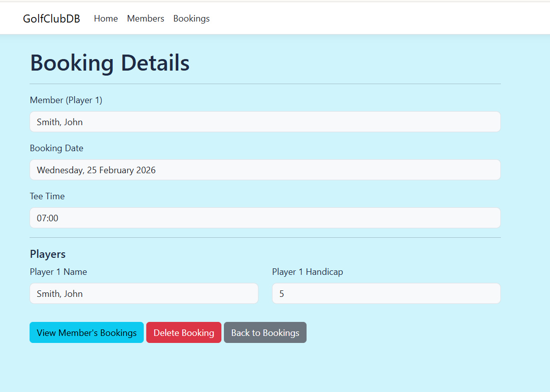Go to the Home nav item
Screen dimensions: 550x392
point(106,19)
